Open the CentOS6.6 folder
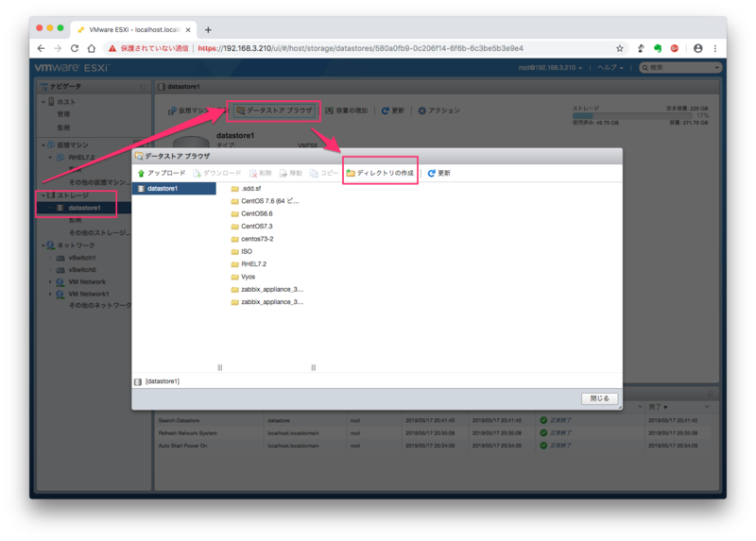This screenshot has height=541, width=756. click(x=251, y=213)
